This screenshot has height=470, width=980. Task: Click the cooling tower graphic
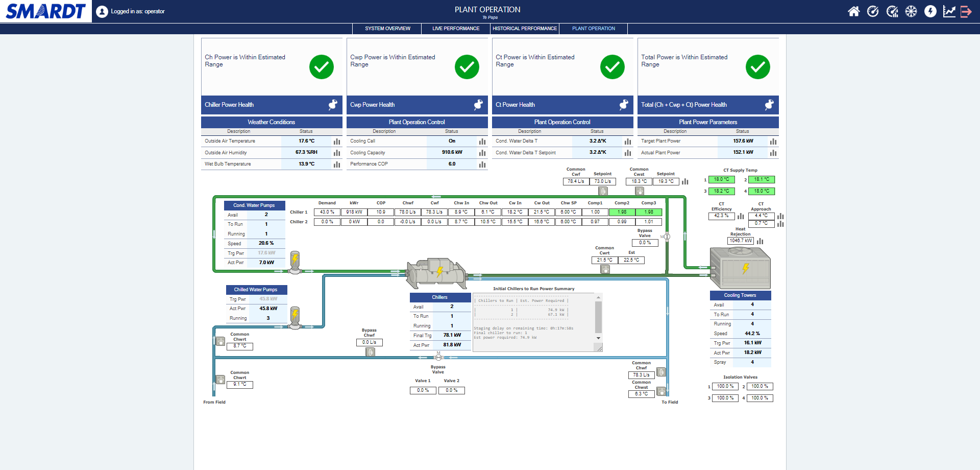tap(740, 268)
